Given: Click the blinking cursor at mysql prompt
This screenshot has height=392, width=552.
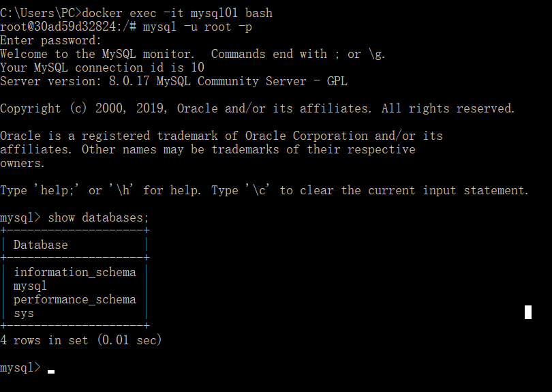Looking at the screenshot, I should 51,372.
